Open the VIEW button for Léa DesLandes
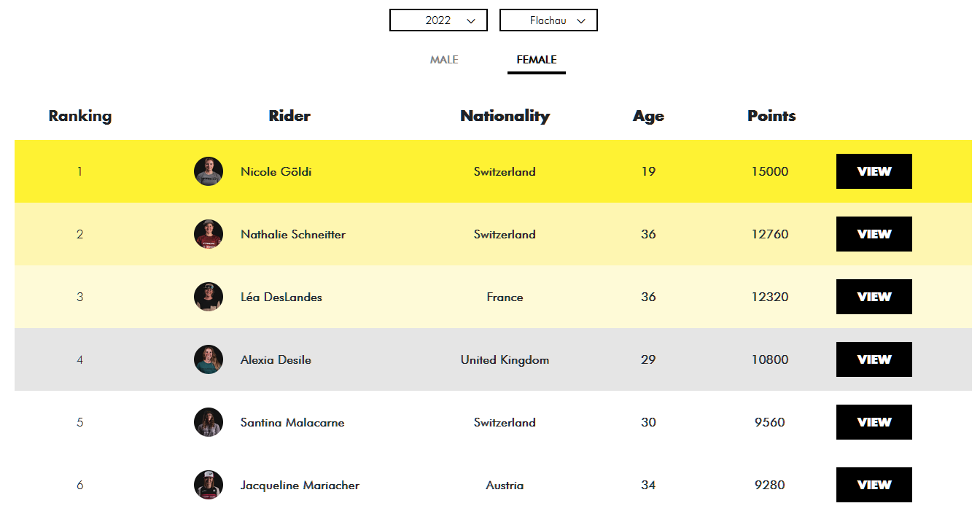 [x=874, y=297]
